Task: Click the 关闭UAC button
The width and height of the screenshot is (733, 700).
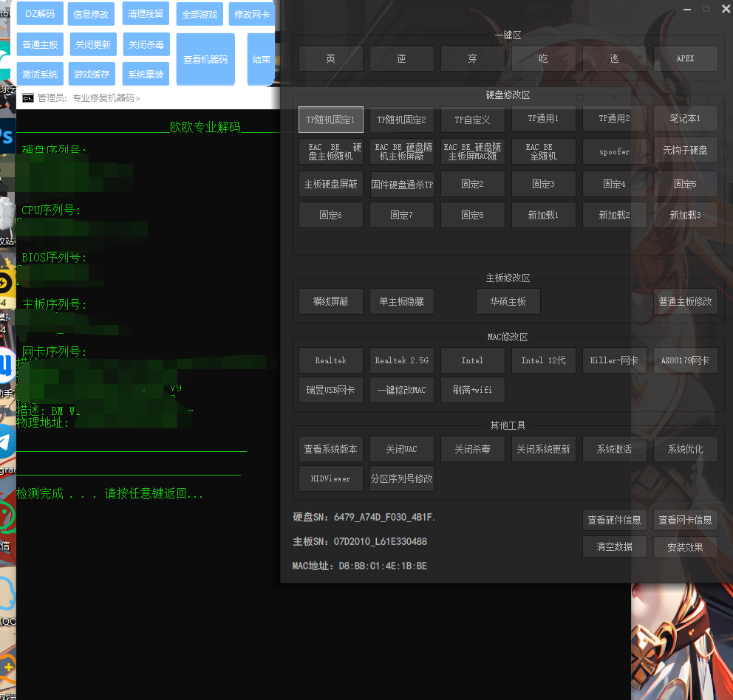Action: point(401,449)
